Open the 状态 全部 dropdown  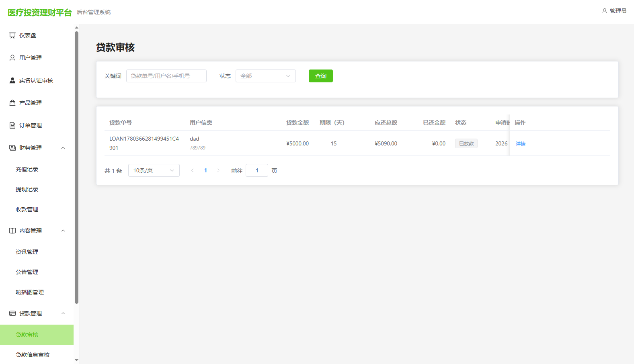point(266,76)
